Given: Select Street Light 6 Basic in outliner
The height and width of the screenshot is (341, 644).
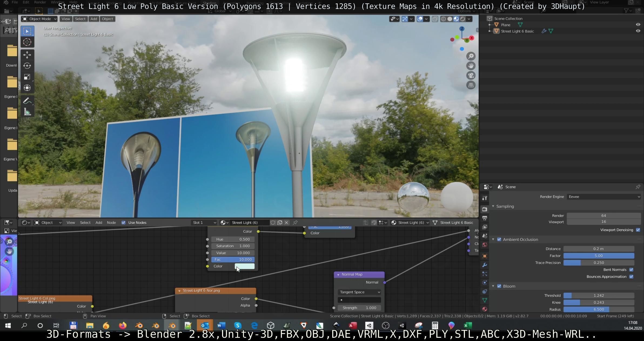Looking at the screenshot, I should [517, 31].
